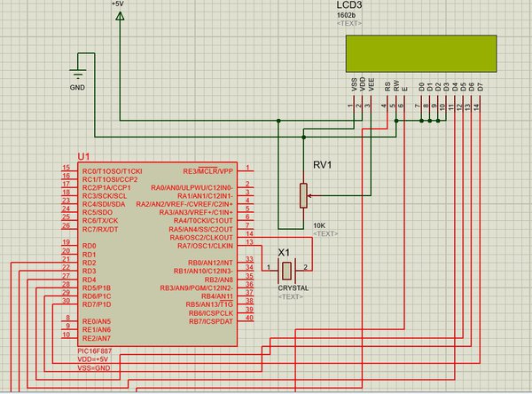
Task: Select the U1 component reference label
Action: coord(84,156)
